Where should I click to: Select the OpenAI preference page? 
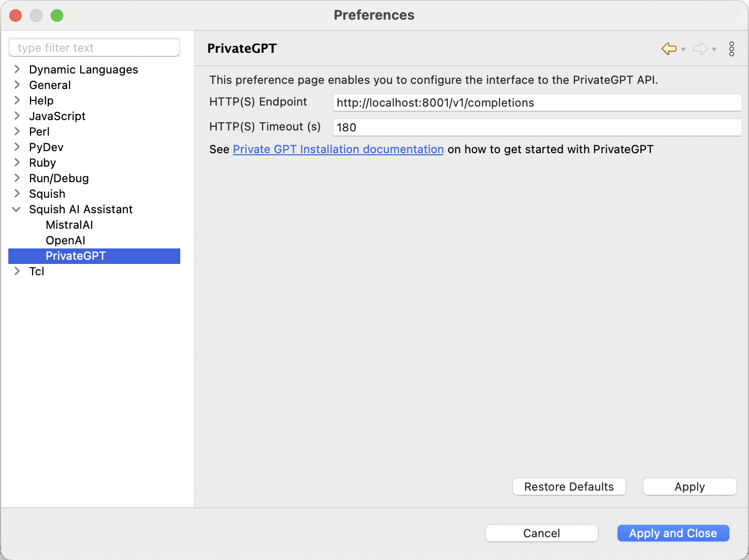tap(65, 240)
